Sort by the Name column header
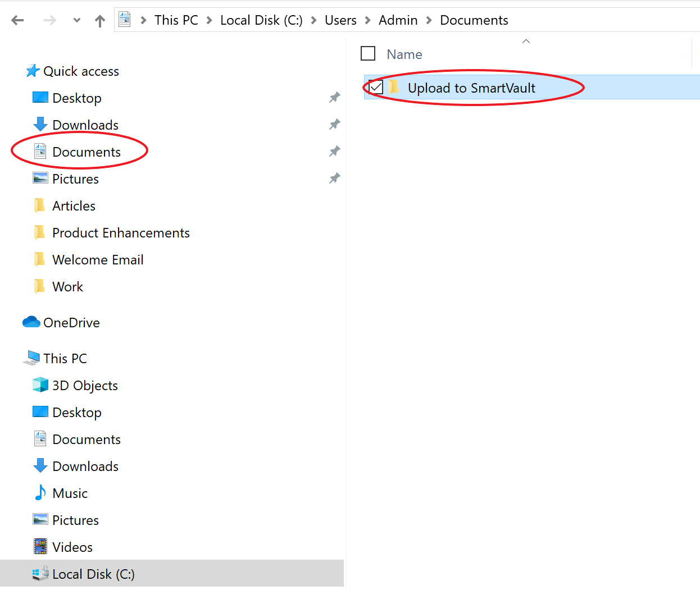 click(404, 54)
